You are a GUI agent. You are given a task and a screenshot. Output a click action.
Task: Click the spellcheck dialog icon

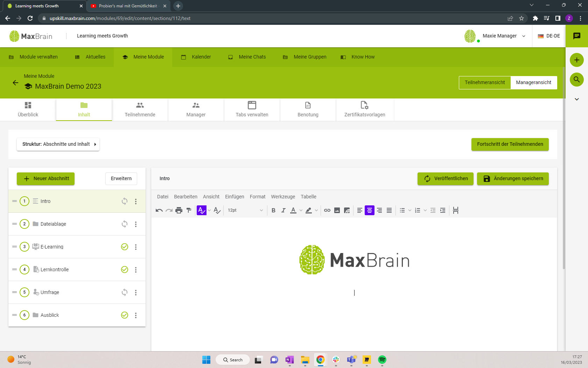coord(217,210)
